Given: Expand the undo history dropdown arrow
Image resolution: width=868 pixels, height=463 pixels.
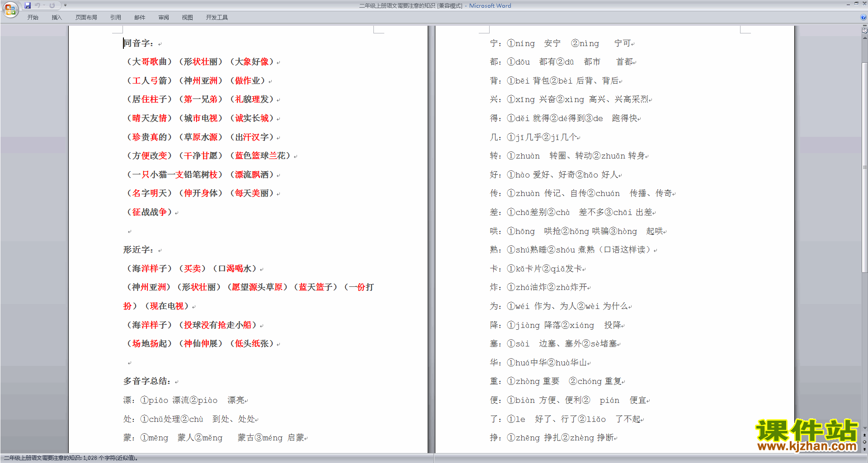Looking at the screenshot, I should (x=44, y=5).
